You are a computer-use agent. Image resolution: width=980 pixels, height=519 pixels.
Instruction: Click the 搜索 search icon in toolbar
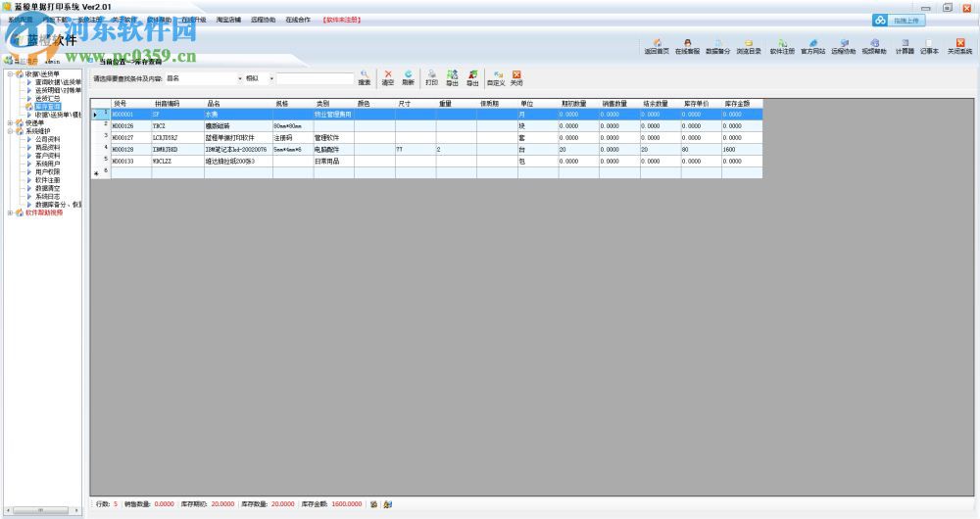click(x=365, y=77)
